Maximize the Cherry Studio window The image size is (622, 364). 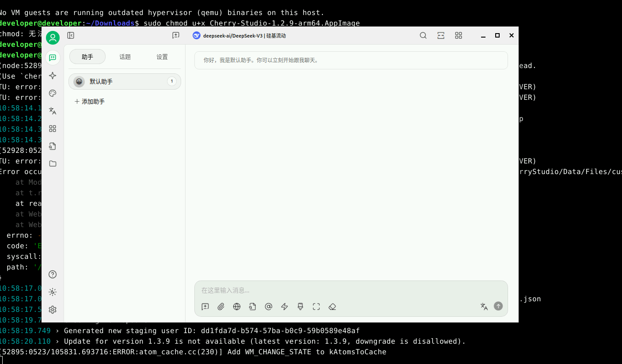point(497,35)
